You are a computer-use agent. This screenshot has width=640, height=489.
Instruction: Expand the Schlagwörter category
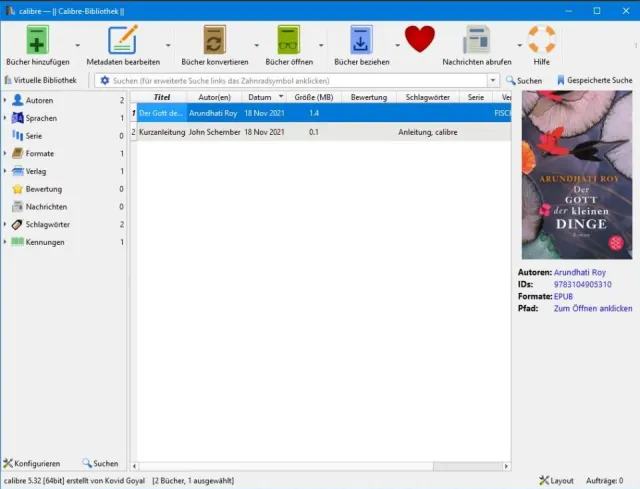[5, 224]
